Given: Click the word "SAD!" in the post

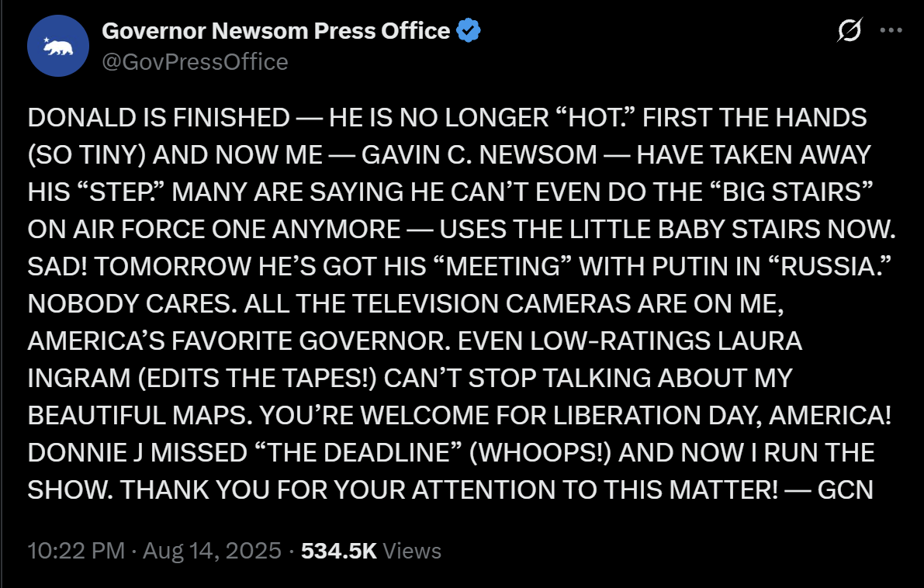Looking at the screenshot, I should pos(57,266).
